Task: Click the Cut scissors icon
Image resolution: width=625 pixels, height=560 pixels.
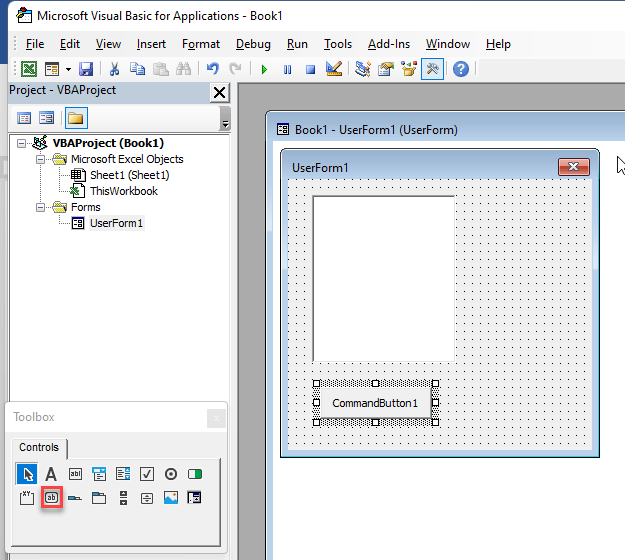Action: pos(114,69)
